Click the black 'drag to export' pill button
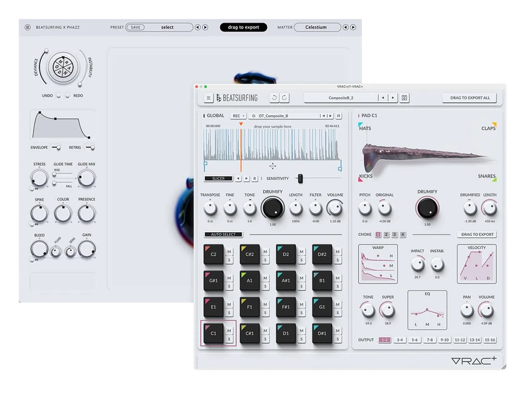Screen dimensions: 532x396 (243, 27)
